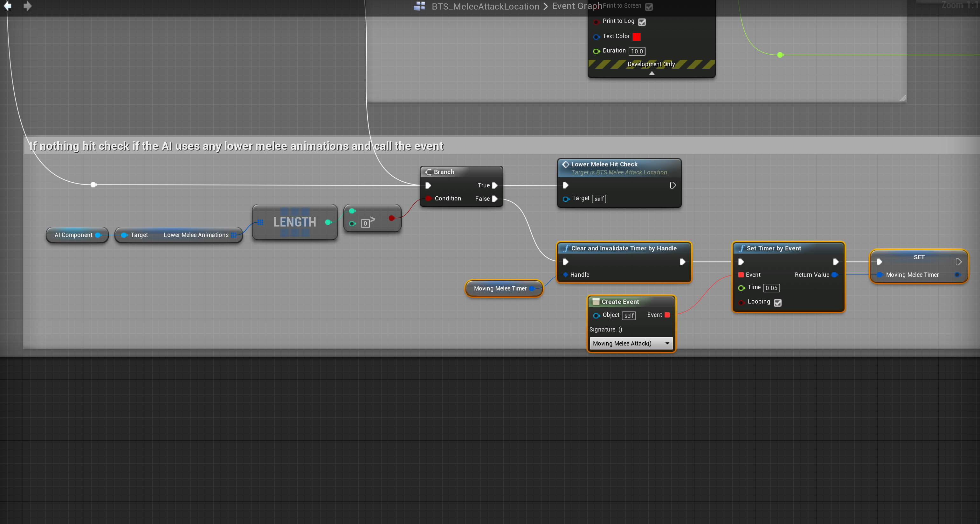Image resolution: width=980 pixels, height=524 pixels.
Task: Toggle the Looping checkbox on Set Timer
Action: (778, 303)
